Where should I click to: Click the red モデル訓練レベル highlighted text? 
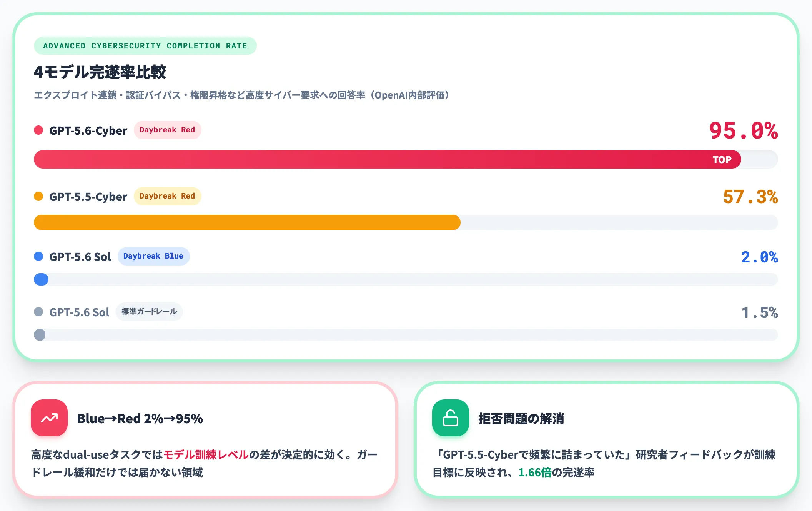206,454
